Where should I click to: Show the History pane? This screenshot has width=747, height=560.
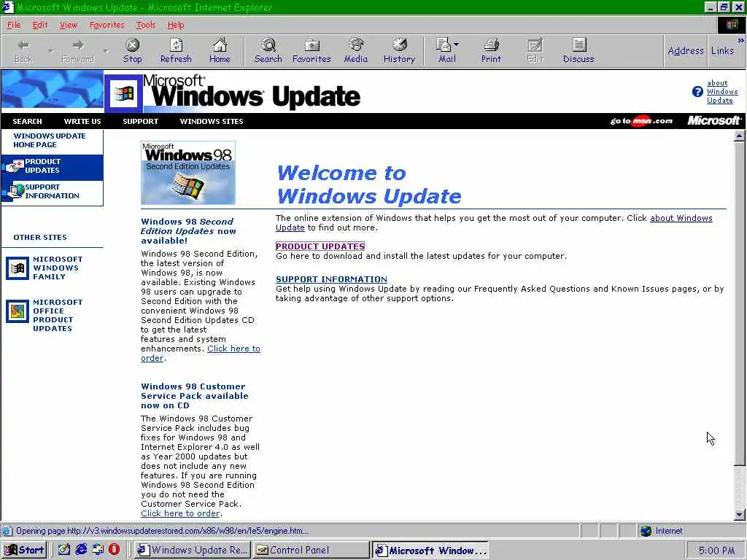coord(399,51)
